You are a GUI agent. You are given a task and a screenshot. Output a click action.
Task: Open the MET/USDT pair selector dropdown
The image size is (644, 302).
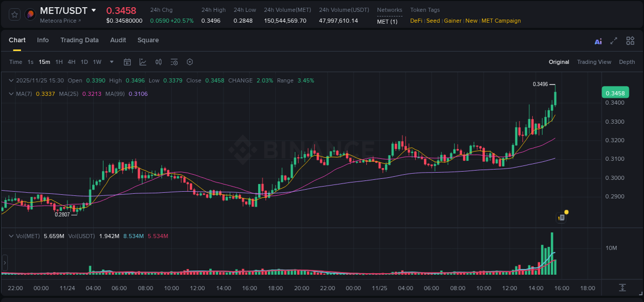(94, 10)
